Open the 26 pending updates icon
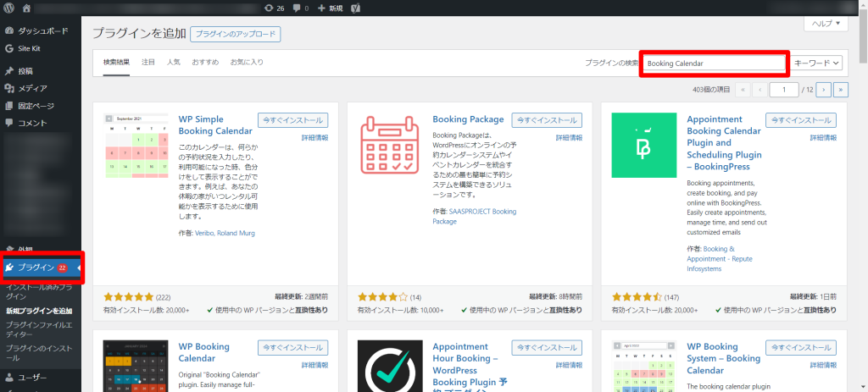The image size is (868, 392). 275,8
